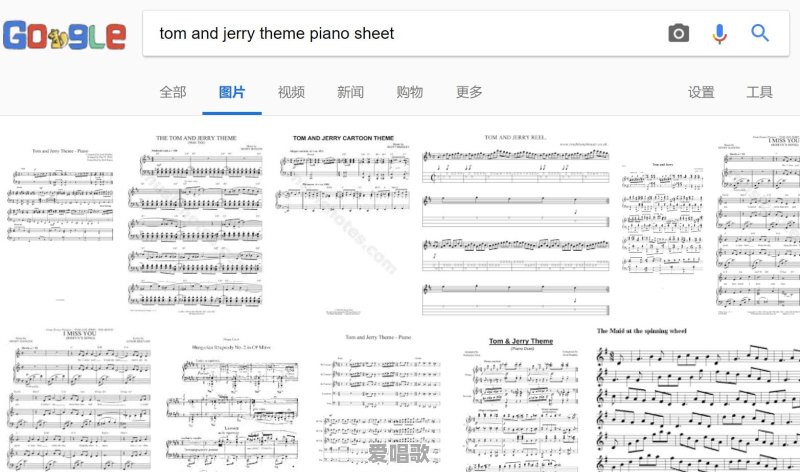Image resolution: width=800 pixels, height=472 pixels.
Task: Open the 工具 search tools
Action: [x=760, y=92]
